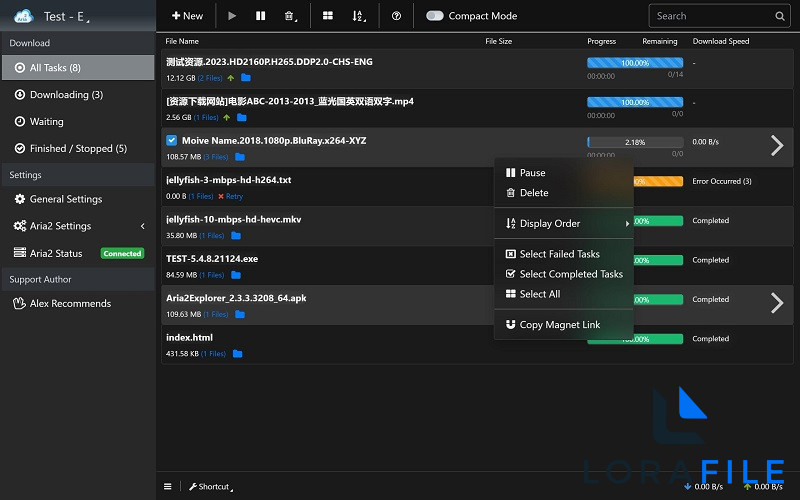Screen dimensions: 800x500
Task: Expand Display Order submenu
Action: click(564, 223)
